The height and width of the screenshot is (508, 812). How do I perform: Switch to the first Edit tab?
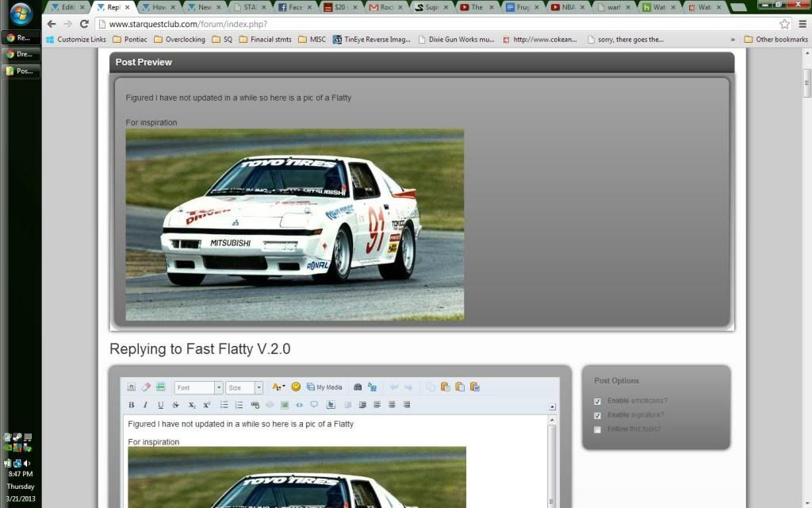[67, 7]
